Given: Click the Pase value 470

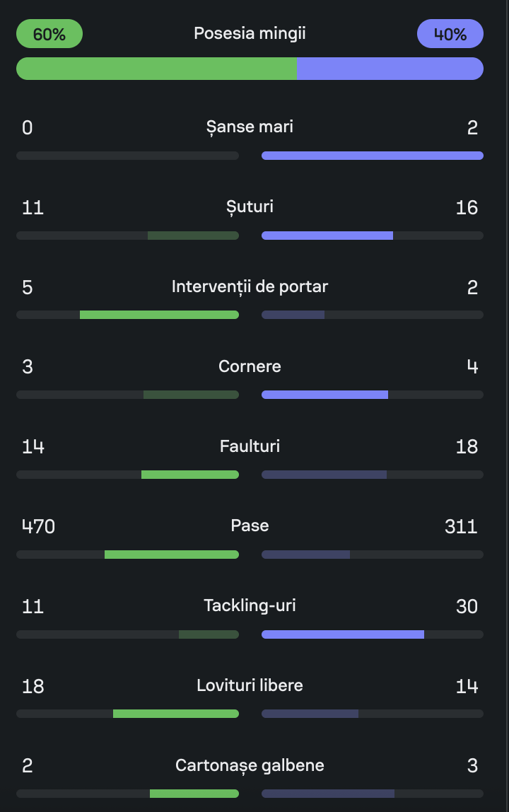Looking at the screenshot, I should (38, 526).
